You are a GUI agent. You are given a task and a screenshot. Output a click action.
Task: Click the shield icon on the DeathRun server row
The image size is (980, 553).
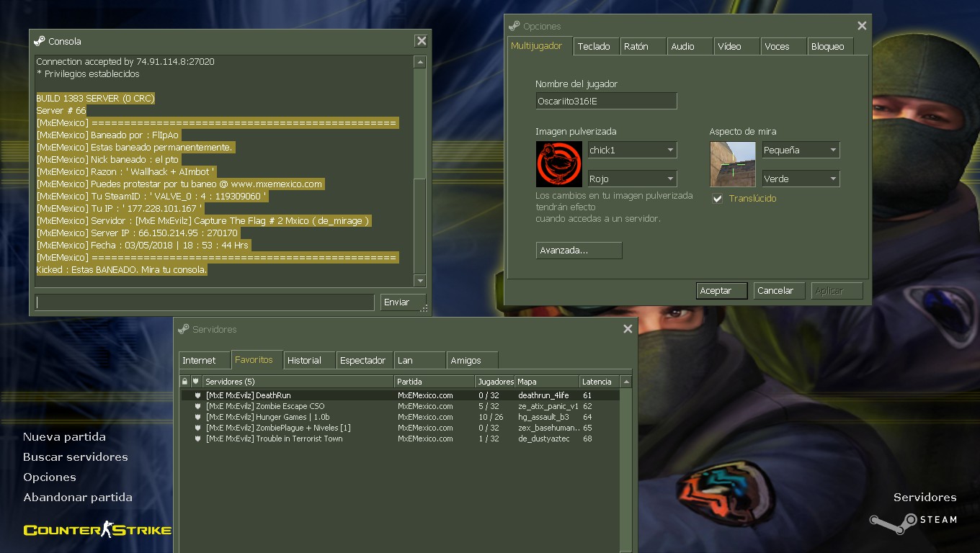pos(197,395)
